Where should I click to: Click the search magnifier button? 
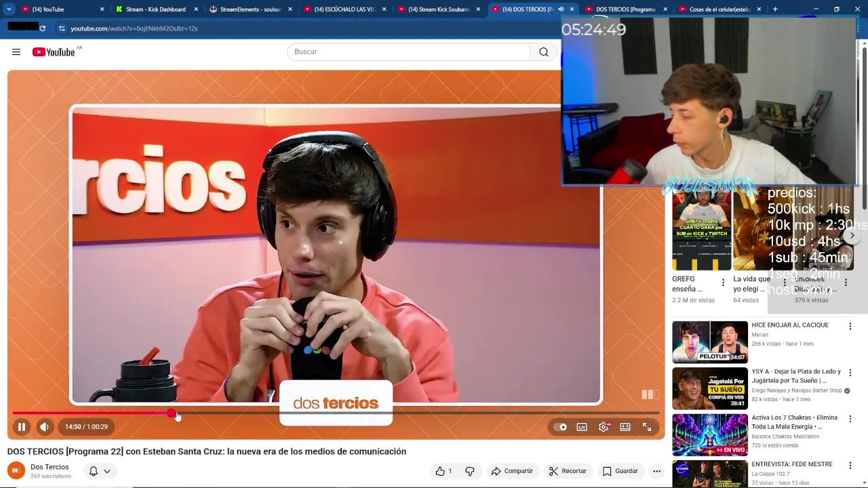[x=544, y=52]
